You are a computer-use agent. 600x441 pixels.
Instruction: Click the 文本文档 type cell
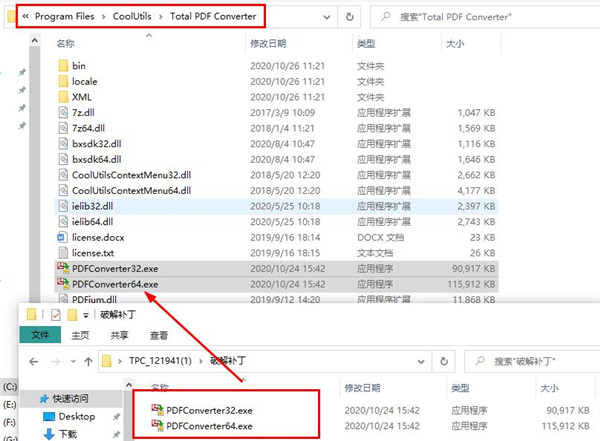pyautogui.click(x=375, y=253)
